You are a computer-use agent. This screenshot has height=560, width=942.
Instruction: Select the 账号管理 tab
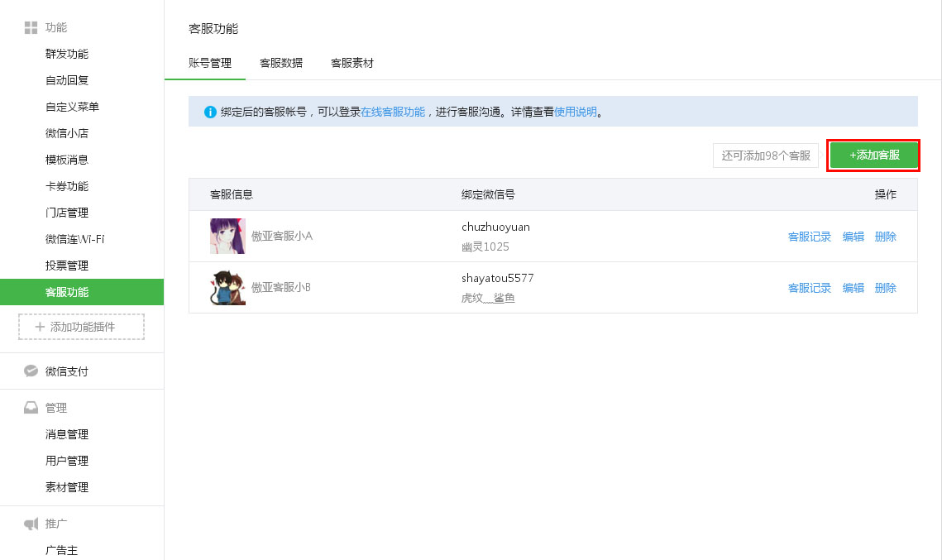pos(210,63)
